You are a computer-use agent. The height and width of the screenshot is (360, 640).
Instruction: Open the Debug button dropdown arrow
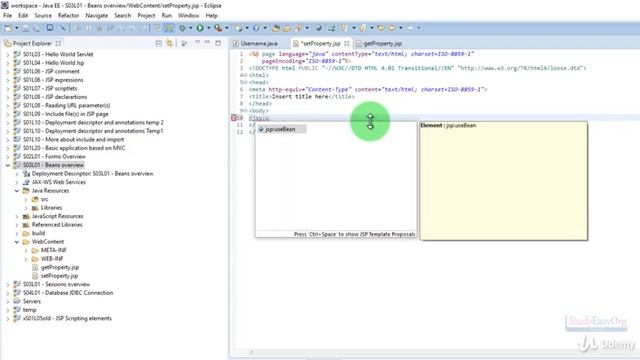pyautogui.click(x=190, y=28)
